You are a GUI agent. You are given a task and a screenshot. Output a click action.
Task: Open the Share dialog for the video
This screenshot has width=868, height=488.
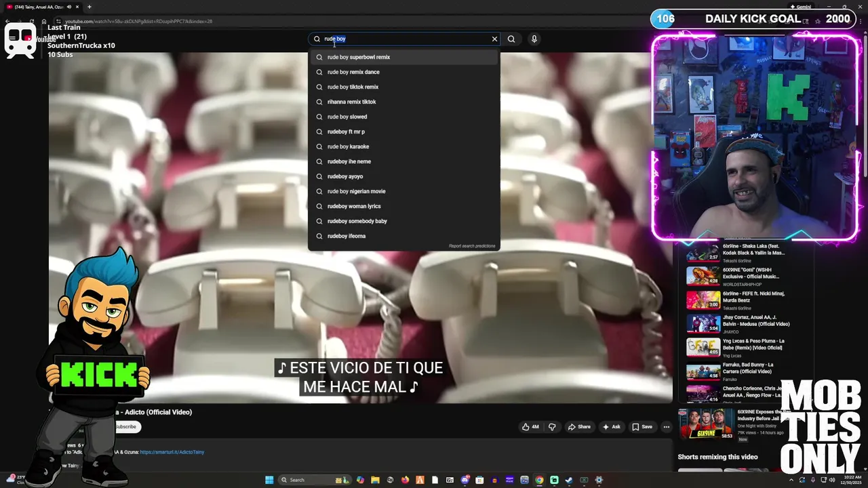tap(579, 427)
